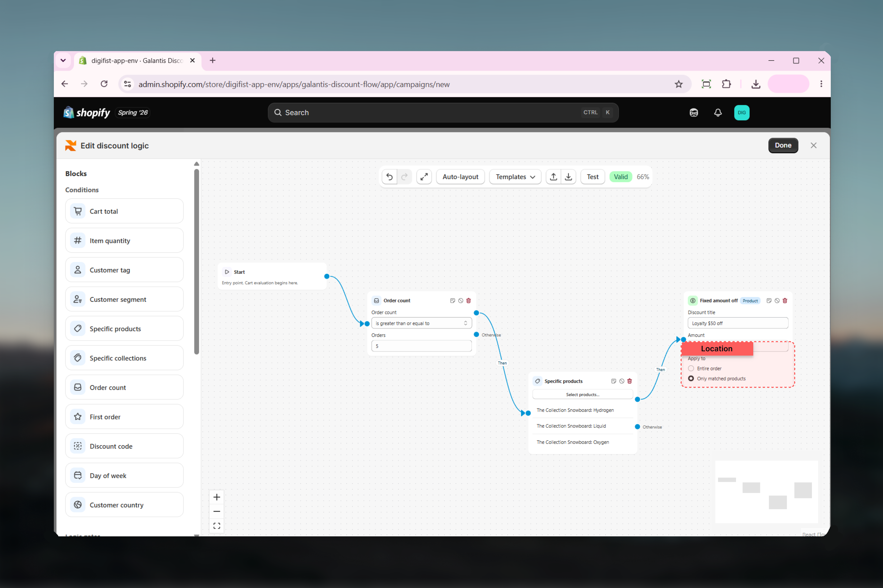The image size is (883, 588).
Task: Focus the Shopify Search bar
Action: pyautogui.click(x=443, y=112)
